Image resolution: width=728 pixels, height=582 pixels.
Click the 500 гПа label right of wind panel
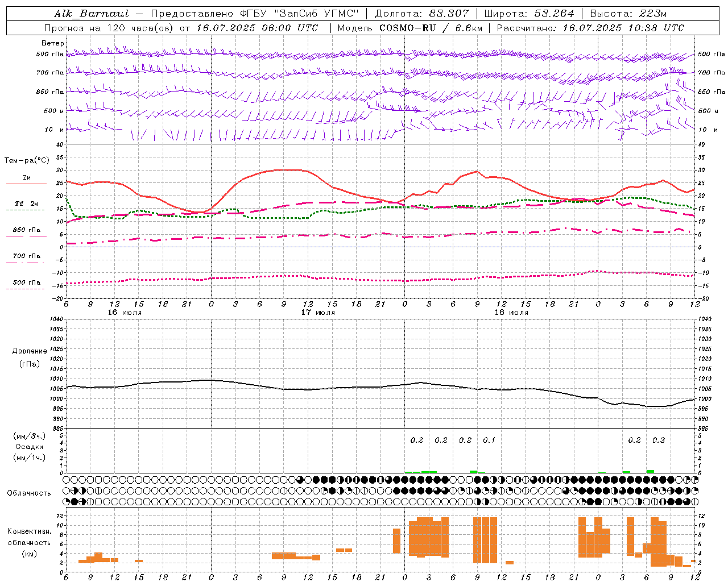point(712,54)
